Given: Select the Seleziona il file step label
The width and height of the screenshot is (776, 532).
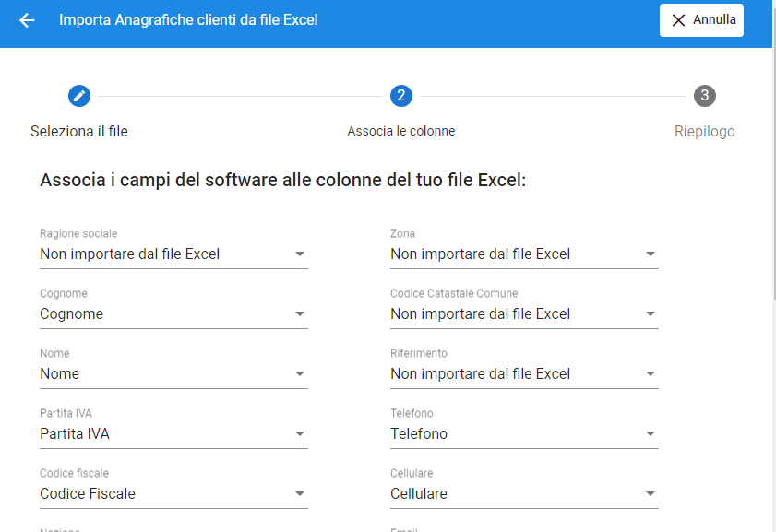Looking at the screenshot, I should pyautogui.click(x=79, y=131).
